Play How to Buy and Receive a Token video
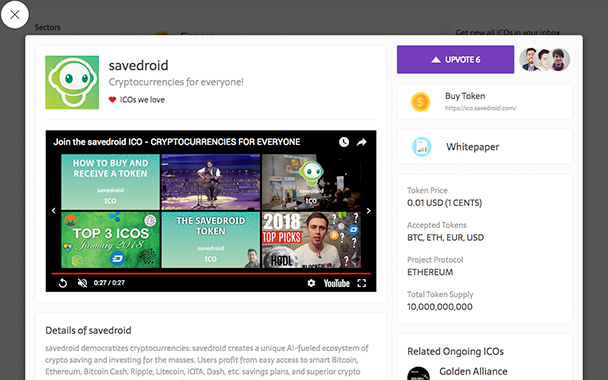 [111, 182]
